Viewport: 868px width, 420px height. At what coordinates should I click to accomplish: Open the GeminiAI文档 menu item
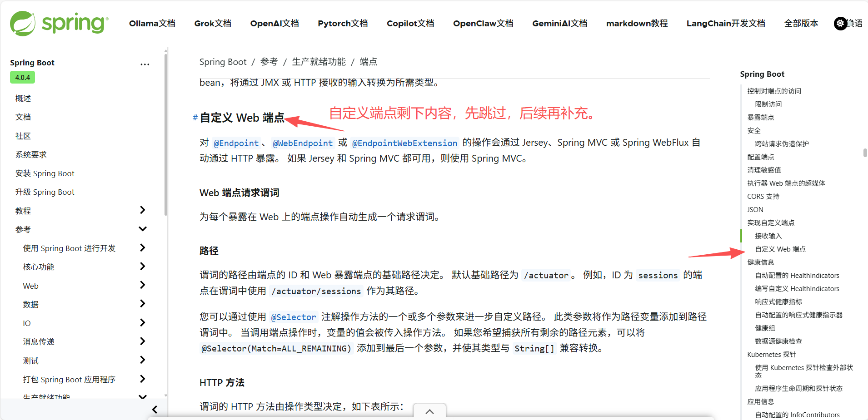coord(560,23)
